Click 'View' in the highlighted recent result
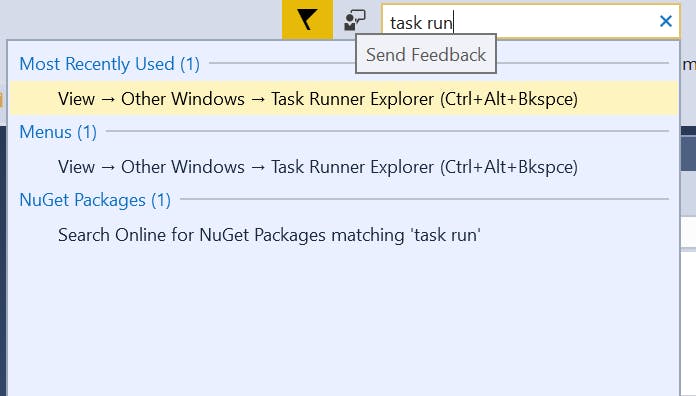Viewport: 696px width, 396px height. (x=76, y=99)
